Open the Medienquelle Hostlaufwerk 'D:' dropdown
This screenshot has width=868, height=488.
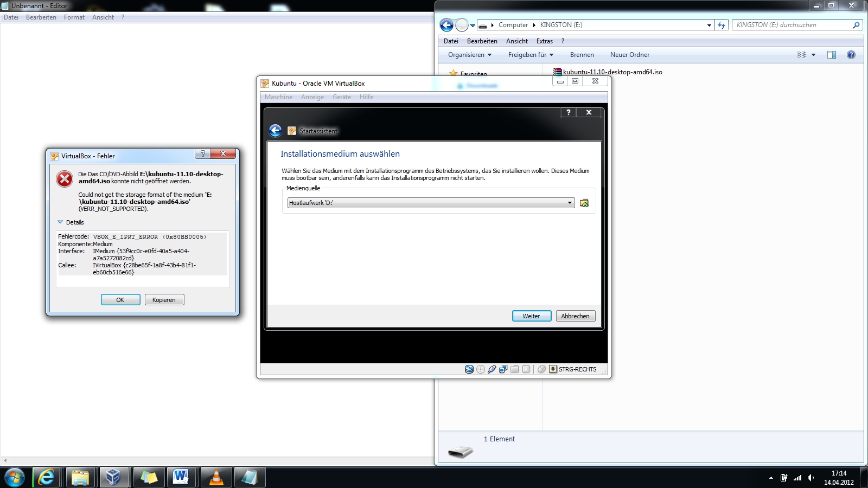click(x=431, y=203)
